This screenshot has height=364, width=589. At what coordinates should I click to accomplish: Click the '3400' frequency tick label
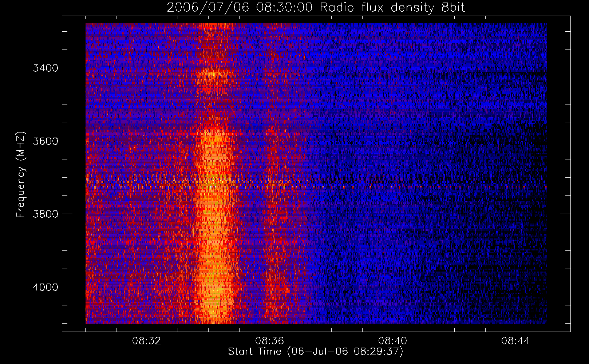(46, 68)
